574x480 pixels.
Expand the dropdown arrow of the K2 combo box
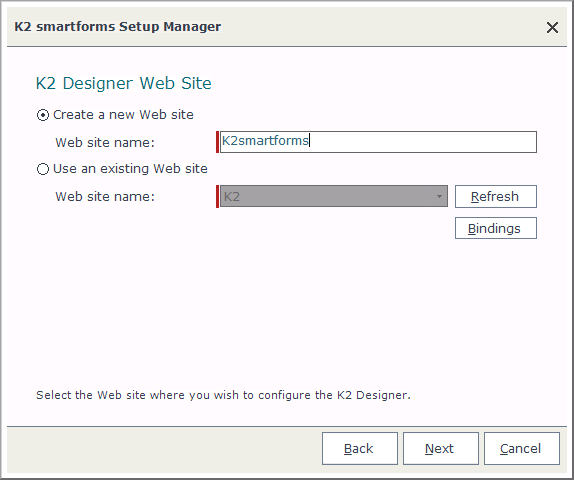pos(439,197)
